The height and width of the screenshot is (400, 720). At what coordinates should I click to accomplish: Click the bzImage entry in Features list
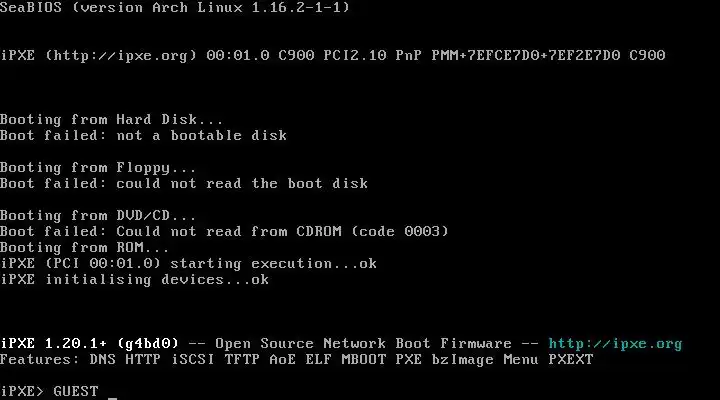pos(463,360)
